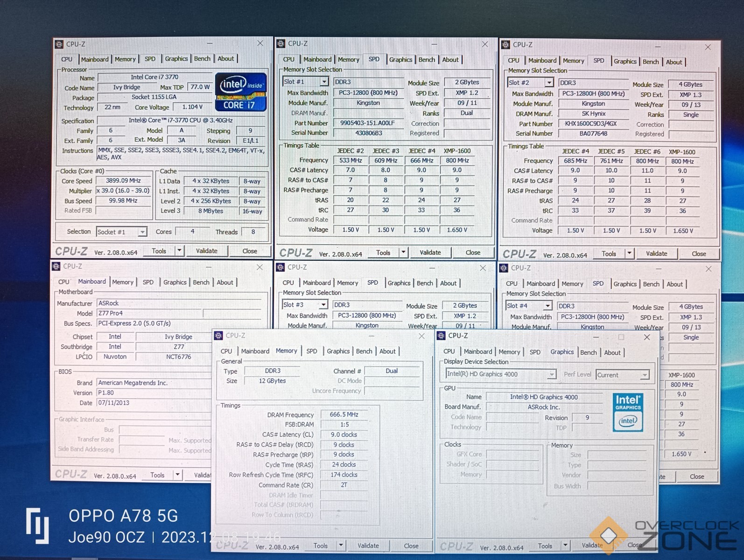Switch to Bench tab in the Intel Core i7 3770 window

point(202,59)
